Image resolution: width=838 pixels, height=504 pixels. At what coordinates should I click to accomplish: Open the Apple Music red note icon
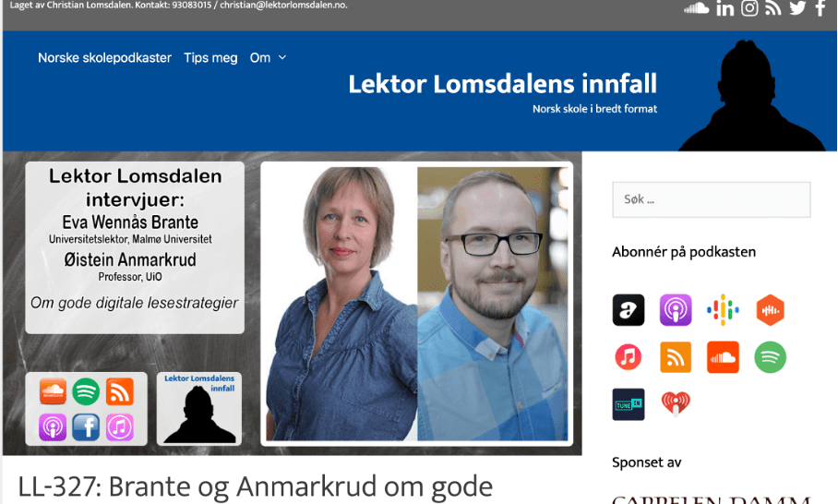click(628, 357)
